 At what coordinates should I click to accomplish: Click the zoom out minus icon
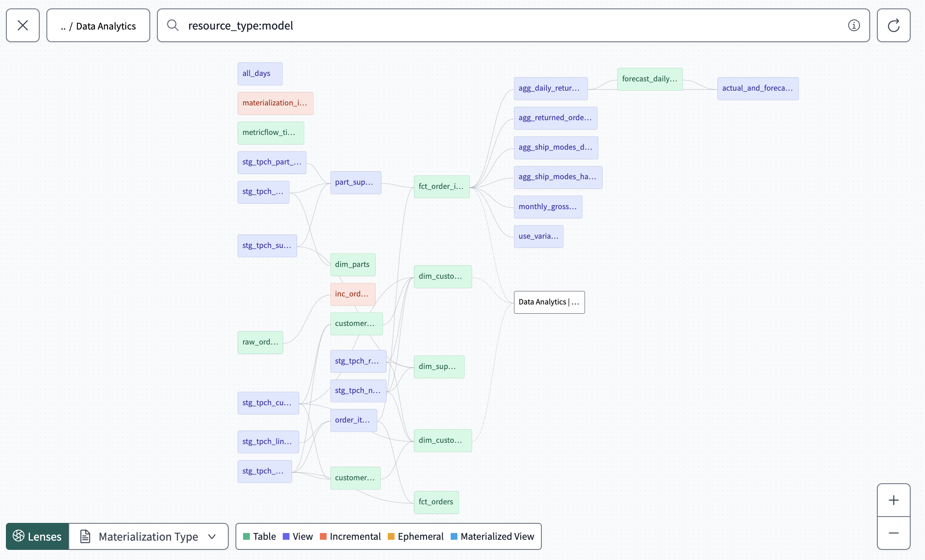(893, 533)
